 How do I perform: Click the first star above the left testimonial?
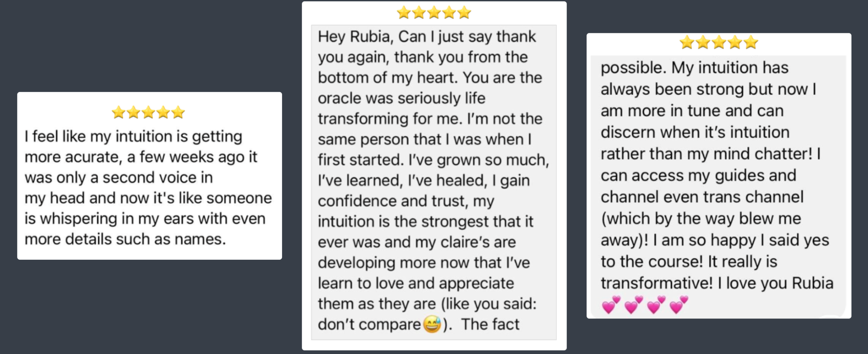coord(119,112)
